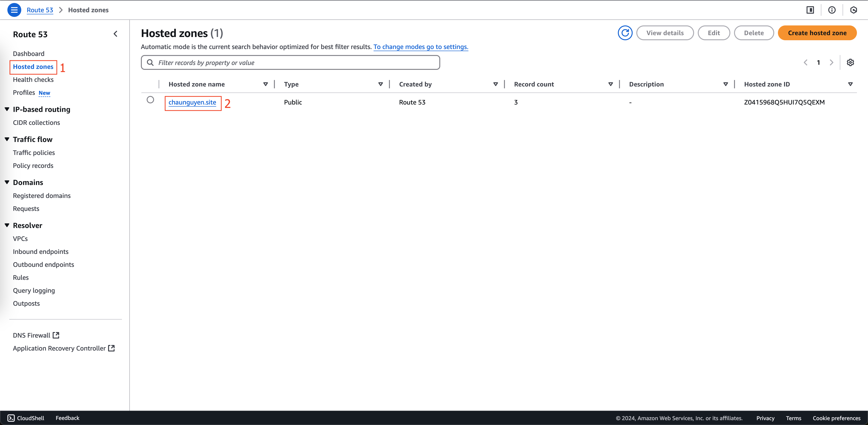Click the info circle icon top right
The width and height of the screenshot is (868, 425).
pyautogui.click(x=832, y=10)
